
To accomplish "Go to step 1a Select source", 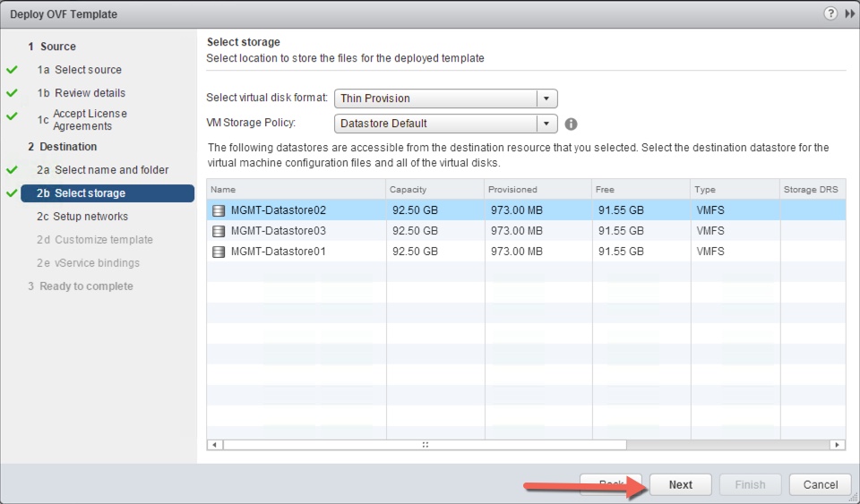I will (x=88, y=70).
